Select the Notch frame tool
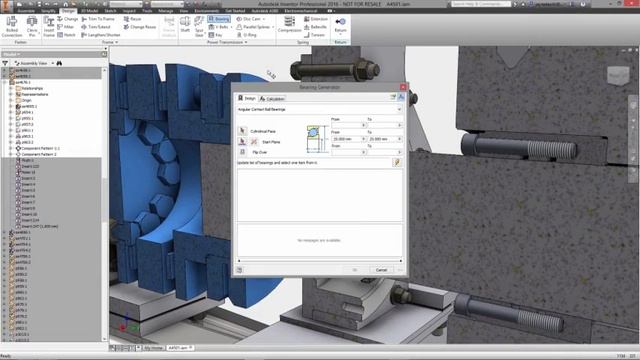Viewport: 640px width, 360px height. (67, 35)
